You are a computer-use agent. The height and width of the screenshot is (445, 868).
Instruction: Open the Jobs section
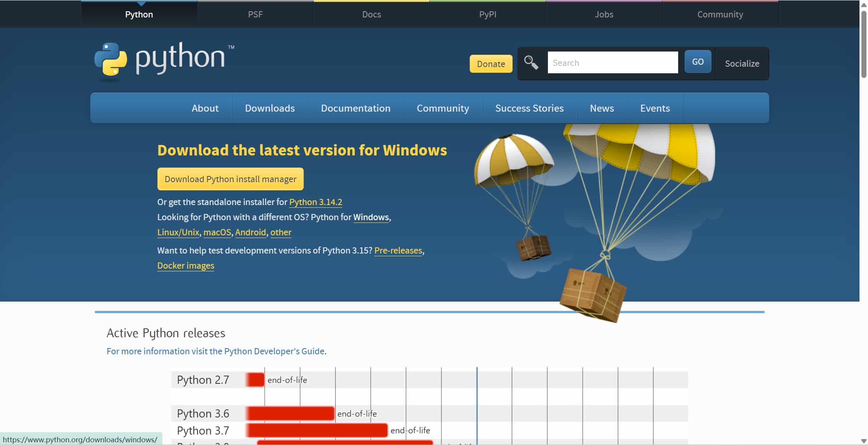[604, 14]
